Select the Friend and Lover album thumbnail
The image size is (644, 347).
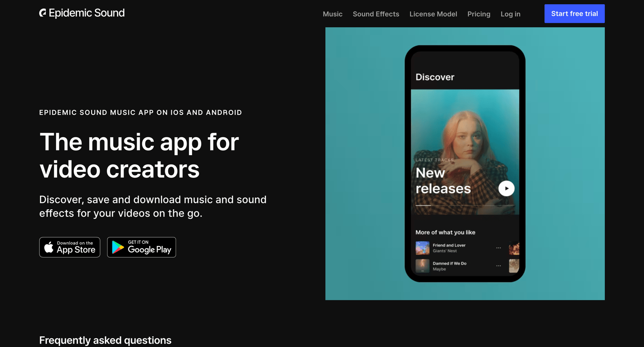point(423,248)
